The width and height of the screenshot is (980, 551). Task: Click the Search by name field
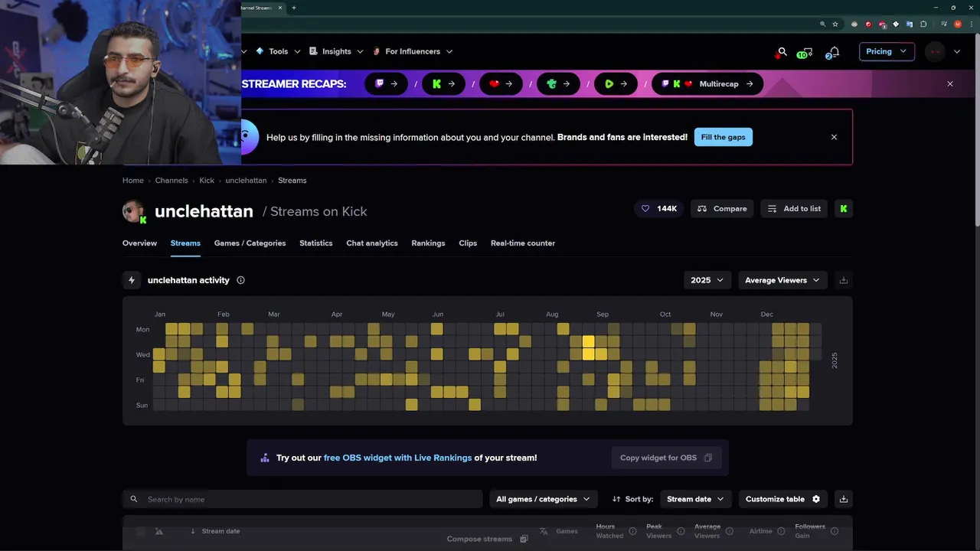302,499
